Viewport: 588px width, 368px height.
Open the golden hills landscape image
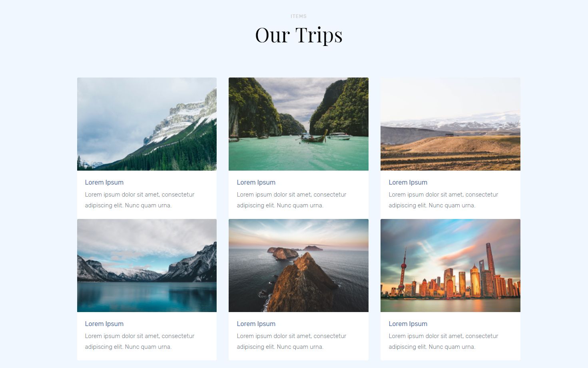pos(450,124)
